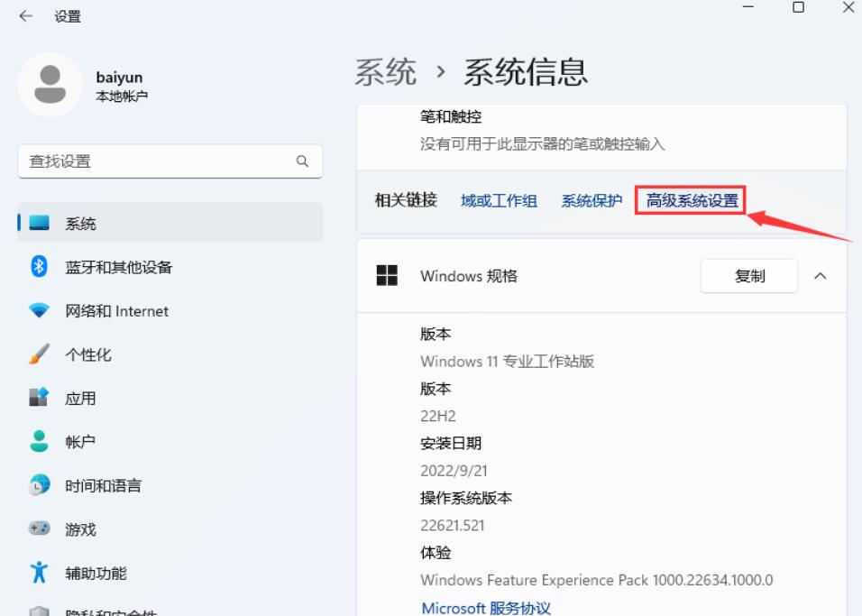Image resolution: width=862 pixels, height=616 pixels.
Task: Collapse the Windows 规格 section chevron
Action: coord(820,276)
